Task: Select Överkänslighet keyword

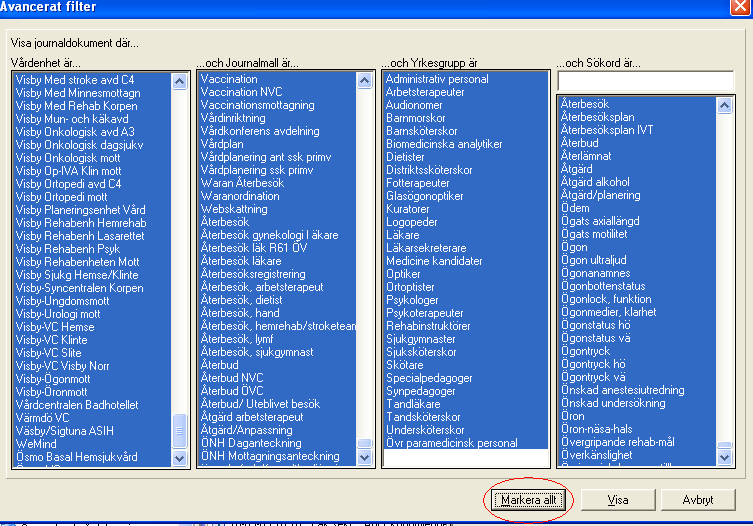Action: pos(597,454)
